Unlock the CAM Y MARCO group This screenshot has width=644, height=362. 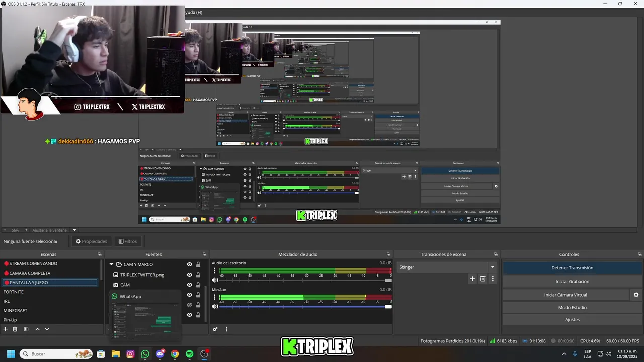(x=198, y=264)
